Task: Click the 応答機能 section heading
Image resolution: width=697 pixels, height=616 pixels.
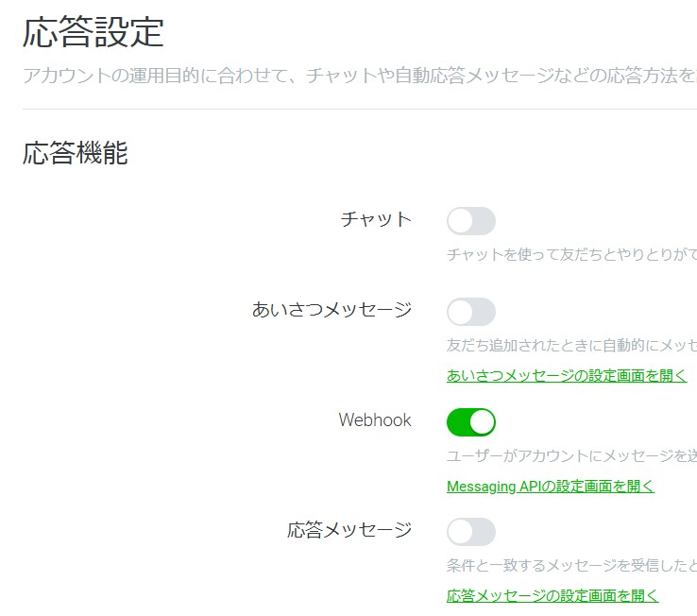Action: pyautogui.click(x=76, y=152)
